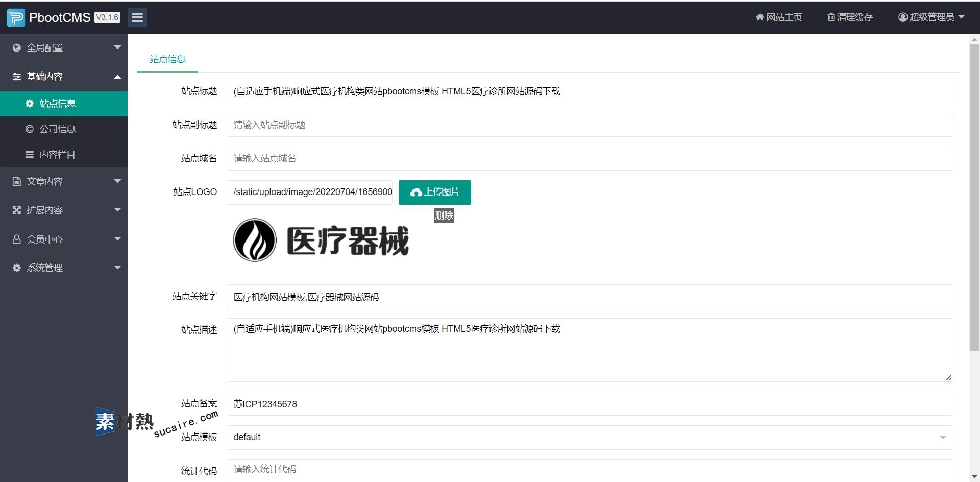Open 内容栏目 in the sidebar
This screenshot has height=482, width=980.
[64, 155]
